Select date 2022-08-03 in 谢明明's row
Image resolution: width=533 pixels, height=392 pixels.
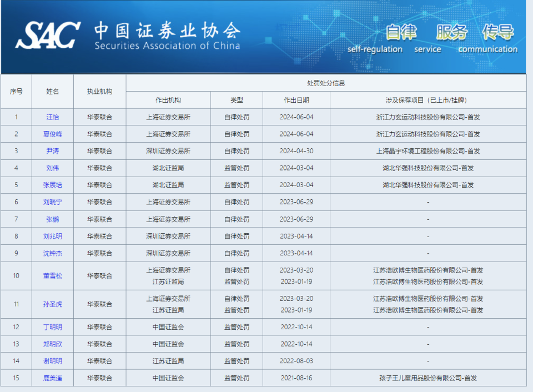click(296, 361)
